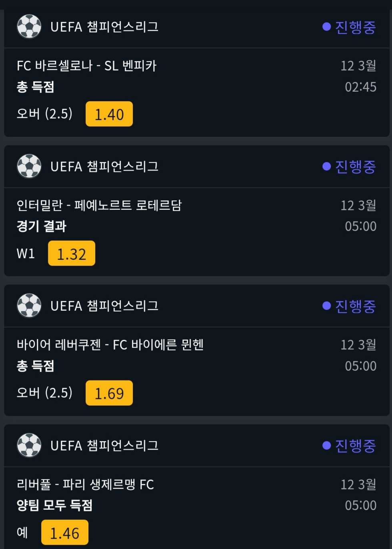Open the 리버풀 - 파리 생제르맹 FC match
Image resolution: width=392 pixels, height=549 pixels.
(85, 485)
